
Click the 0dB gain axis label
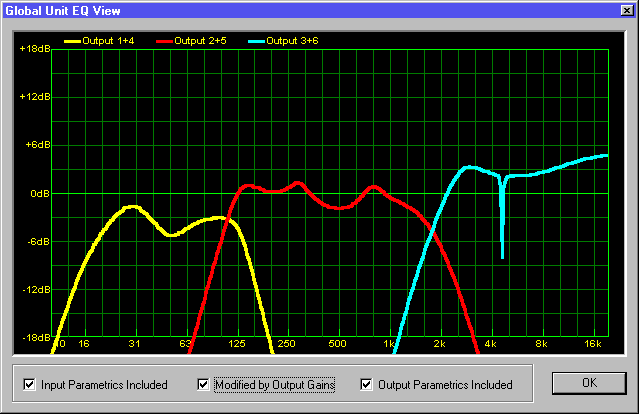point(38,193)
